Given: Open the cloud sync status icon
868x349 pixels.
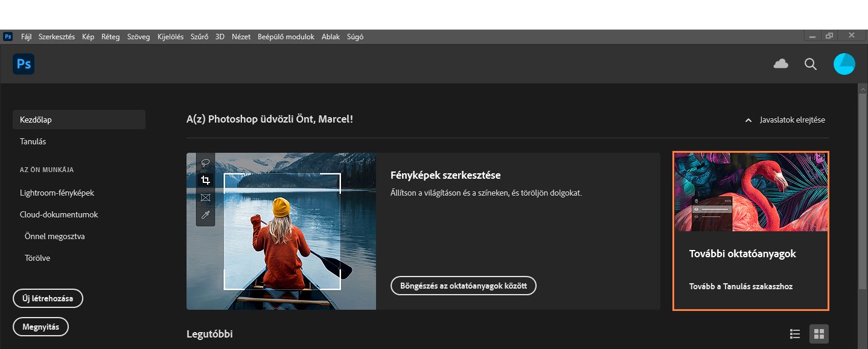Looking at the screenshot, I should click(x=781, y=63).
